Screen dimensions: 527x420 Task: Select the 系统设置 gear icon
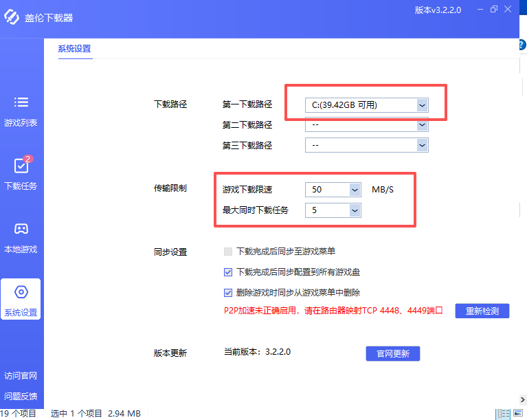[21, 292]
